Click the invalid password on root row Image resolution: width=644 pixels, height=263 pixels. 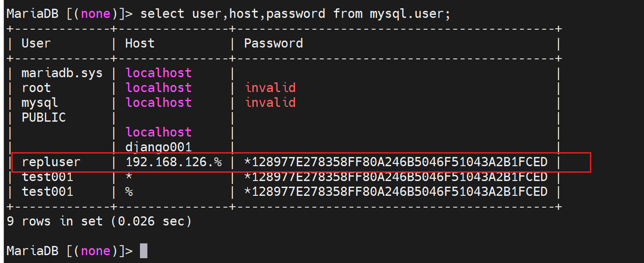(x=270, y=88)
